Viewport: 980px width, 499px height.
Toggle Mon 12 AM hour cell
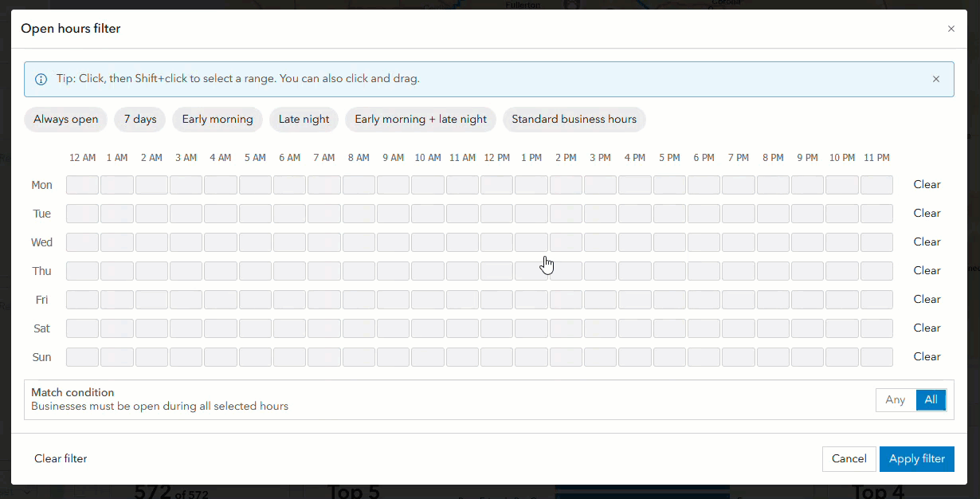(82, 185)
